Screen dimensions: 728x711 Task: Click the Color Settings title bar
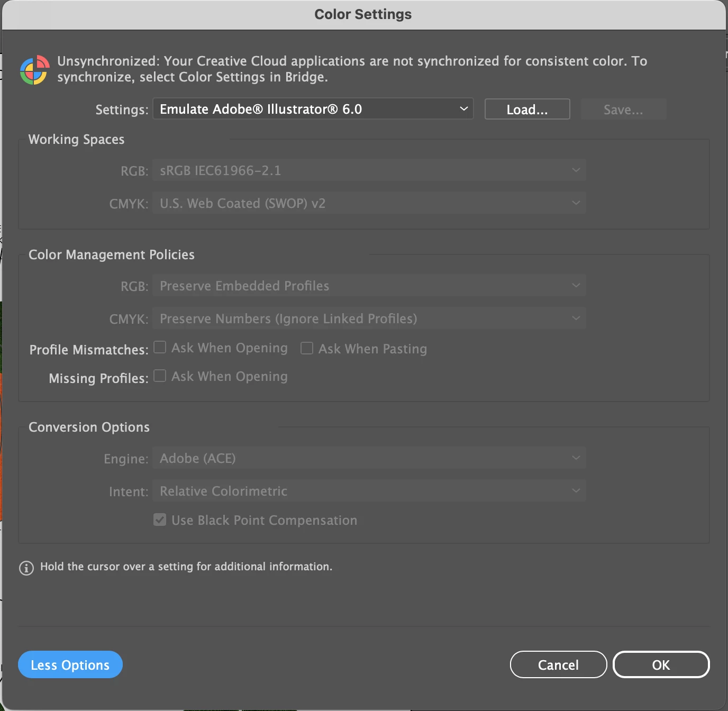pyautogui.click(x=363, y=14)
